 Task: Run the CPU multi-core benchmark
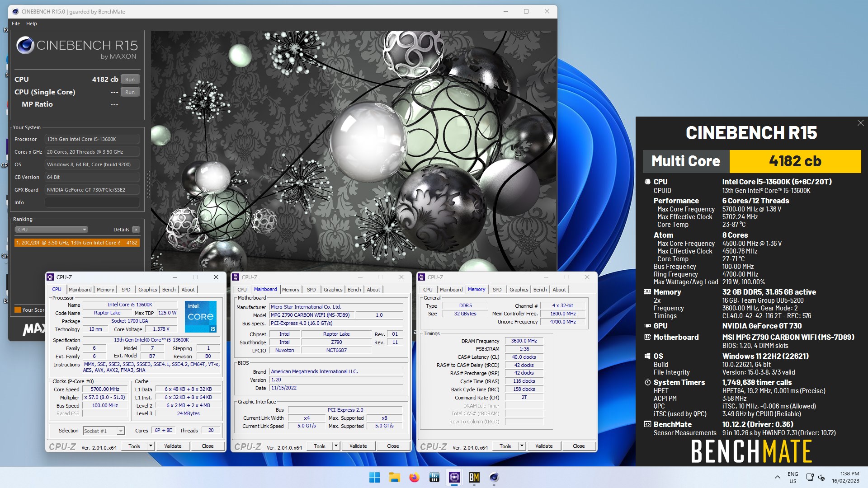click(130, 80)
